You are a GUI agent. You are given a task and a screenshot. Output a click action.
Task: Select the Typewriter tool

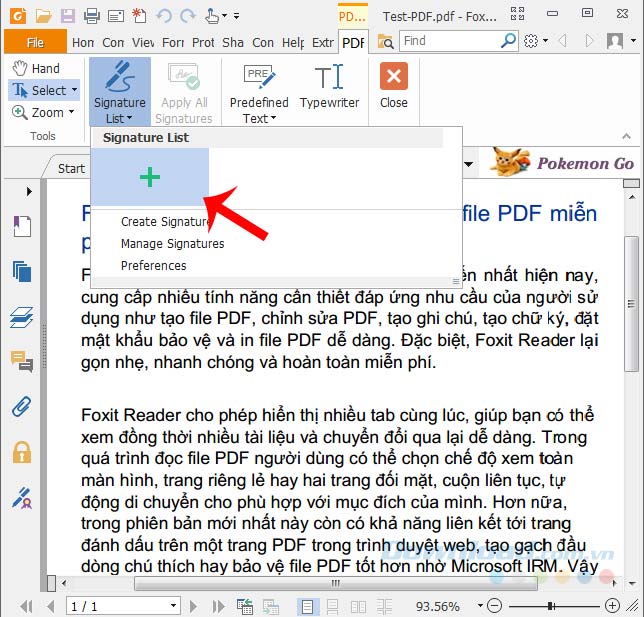tap(329, 87)
